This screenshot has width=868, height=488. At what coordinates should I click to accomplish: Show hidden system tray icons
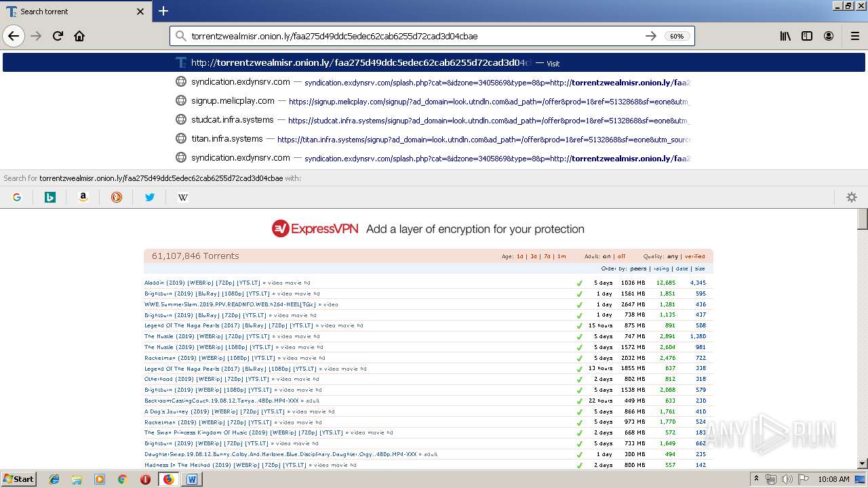(756, 479)
